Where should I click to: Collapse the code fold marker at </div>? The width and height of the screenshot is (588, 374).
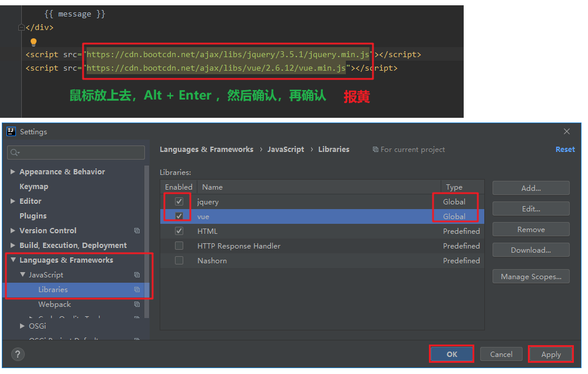point(21,27)
